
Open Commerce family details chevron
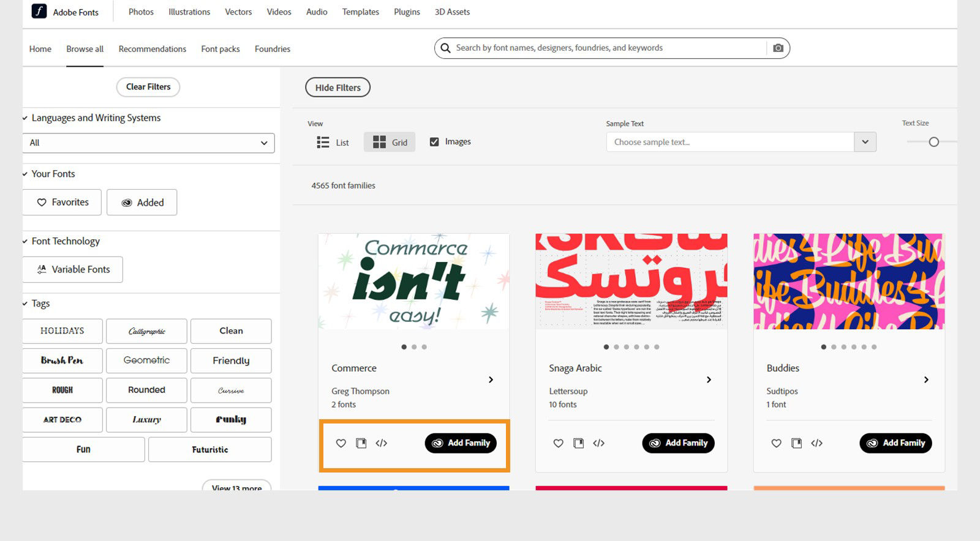point(491,379)
